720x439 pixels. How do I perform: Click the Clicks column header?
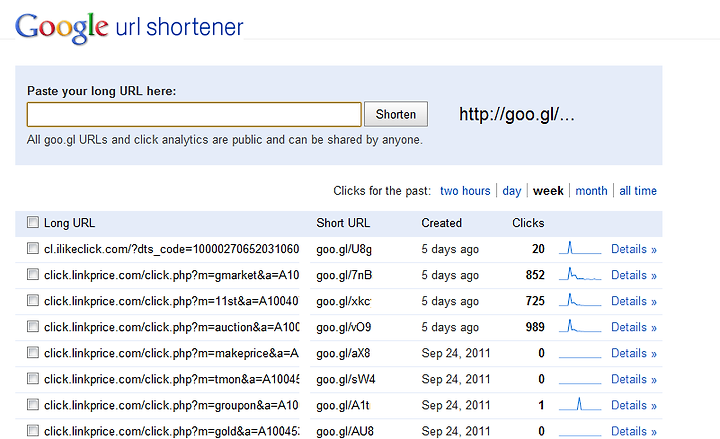pos(528,223)
